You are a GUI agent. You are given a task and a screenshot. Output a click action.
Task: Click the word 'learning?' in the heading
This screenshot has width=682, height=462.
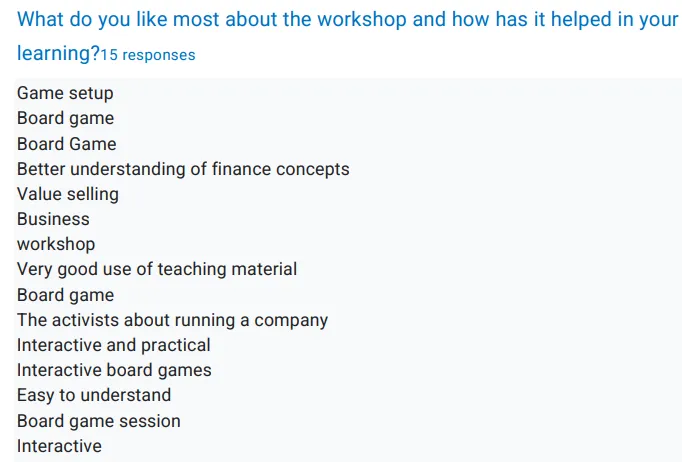tap(59, 54)
